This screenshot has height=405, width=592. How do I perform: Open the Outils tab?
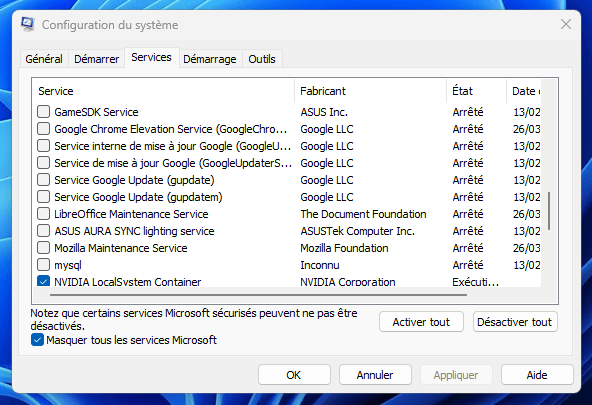[262, 59]
